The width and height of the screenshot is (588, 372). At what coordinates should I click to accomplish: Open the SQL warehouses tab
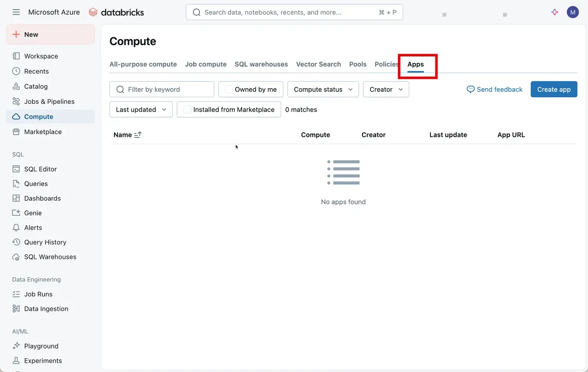click(261, 64)
